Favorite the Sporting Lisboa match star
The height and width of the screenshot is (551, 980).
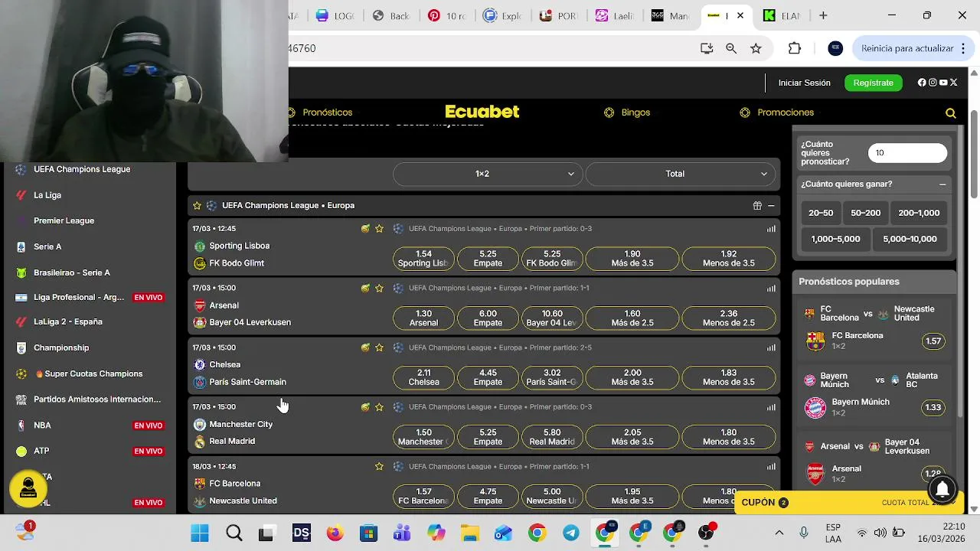click(x=379, y=229)
